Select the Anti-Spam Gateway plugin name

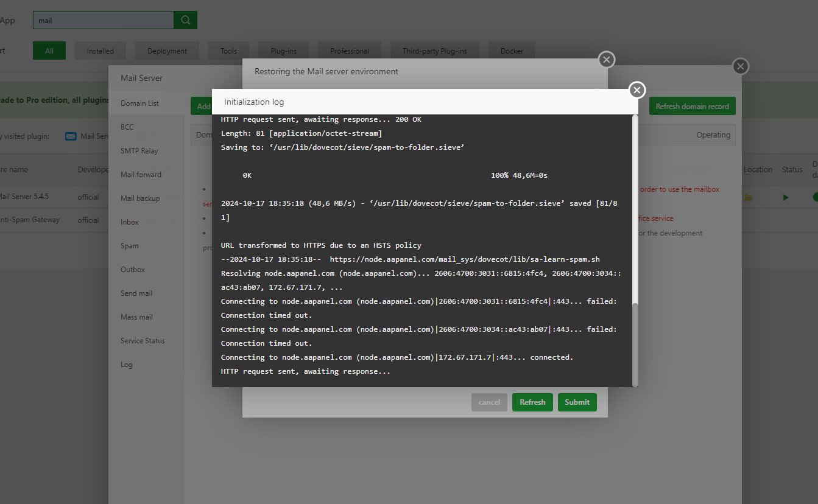click(30, 220)
